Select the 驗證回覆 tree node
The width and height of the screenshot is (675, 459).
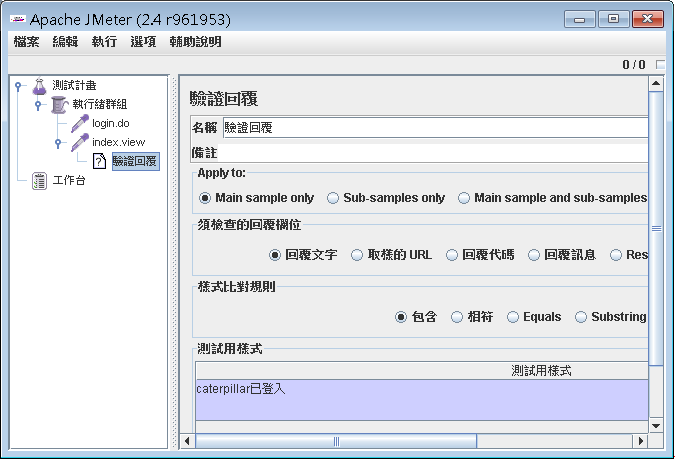click(136, 161)
